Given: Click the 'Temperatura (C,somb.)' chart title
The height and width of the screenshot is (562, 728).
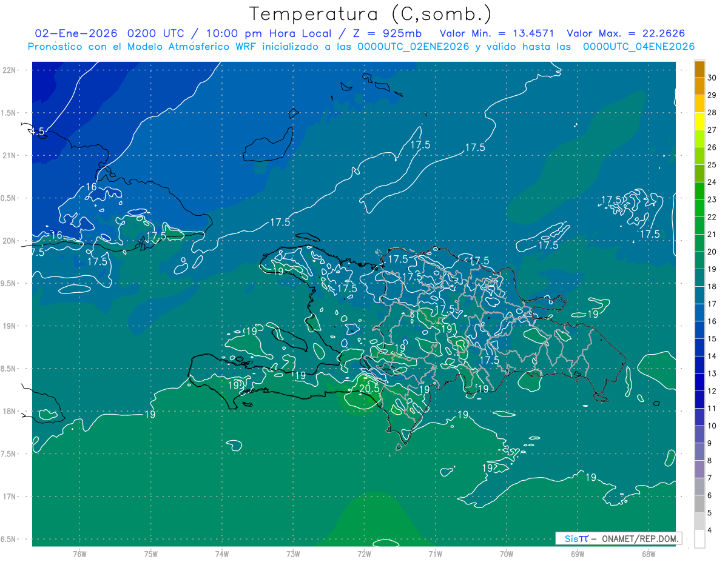Looking at the screenshot, I should click(370, 14).
